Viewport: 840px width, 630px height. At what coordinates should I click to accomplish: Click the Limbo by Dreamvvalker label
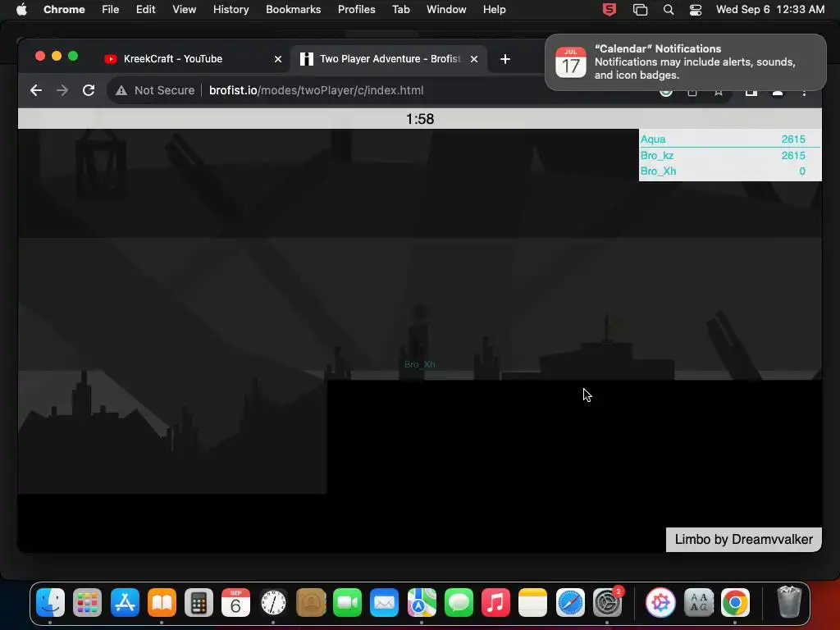[x=743, y=540]
